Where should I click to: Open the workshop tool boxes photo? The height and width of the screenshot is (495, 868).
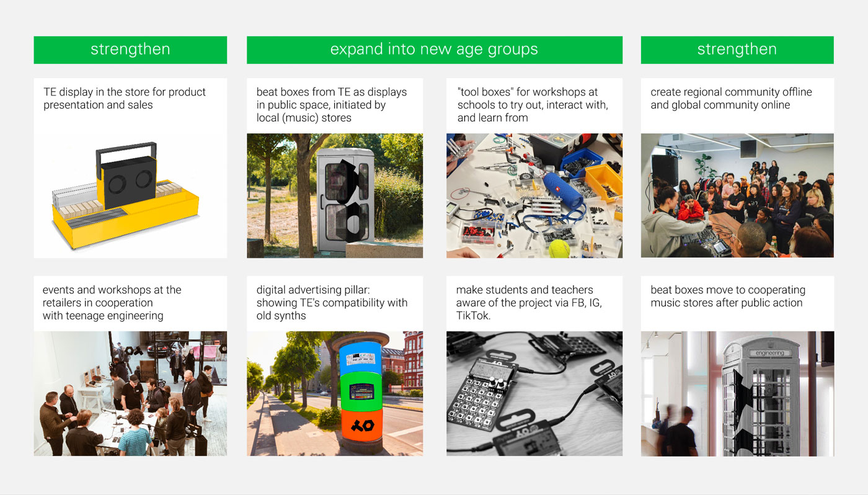[534, 196]
